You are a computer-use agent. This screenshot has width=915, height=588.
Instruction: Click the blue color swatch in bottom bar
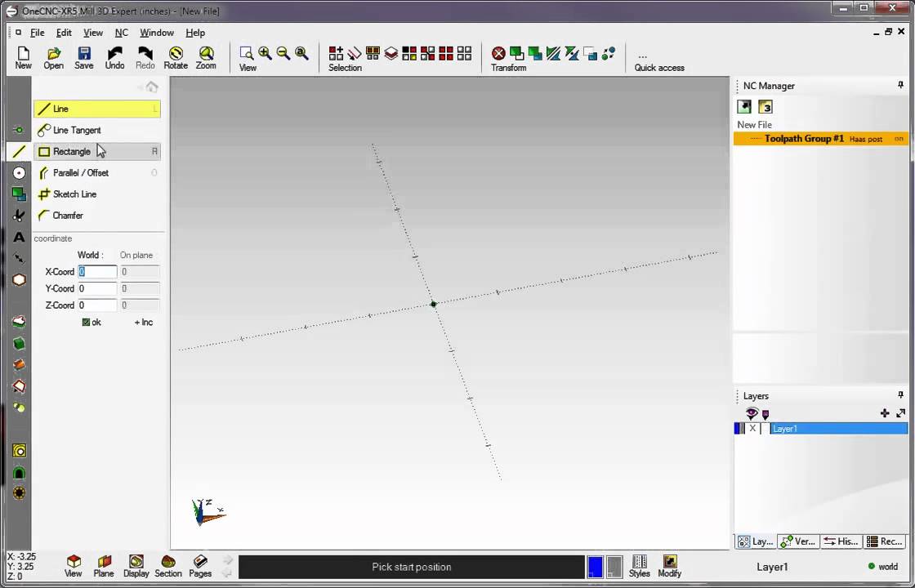[596, 567]
